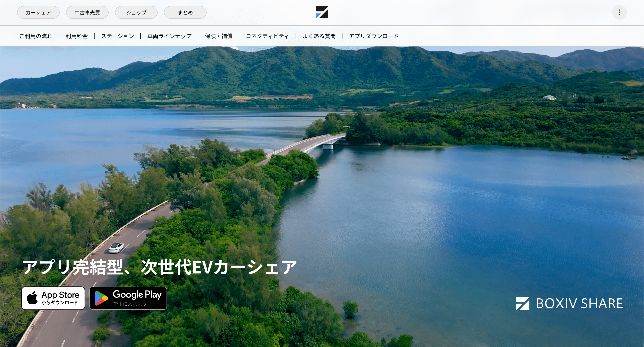
Task: Click the BOXIV SHARE logo on hero
Action: tap(569, 304)
